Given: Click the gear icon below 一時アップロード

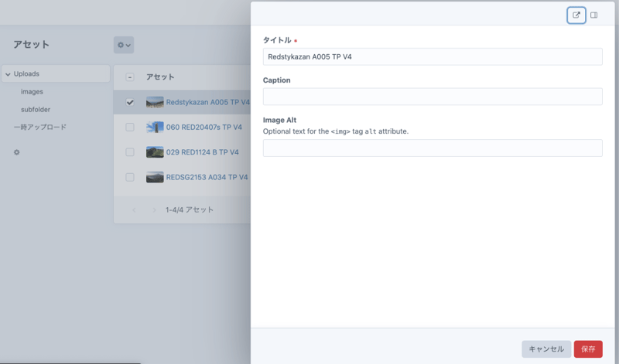Looking at the screenshot, I should pyautogui.click(x=17, y=152).
